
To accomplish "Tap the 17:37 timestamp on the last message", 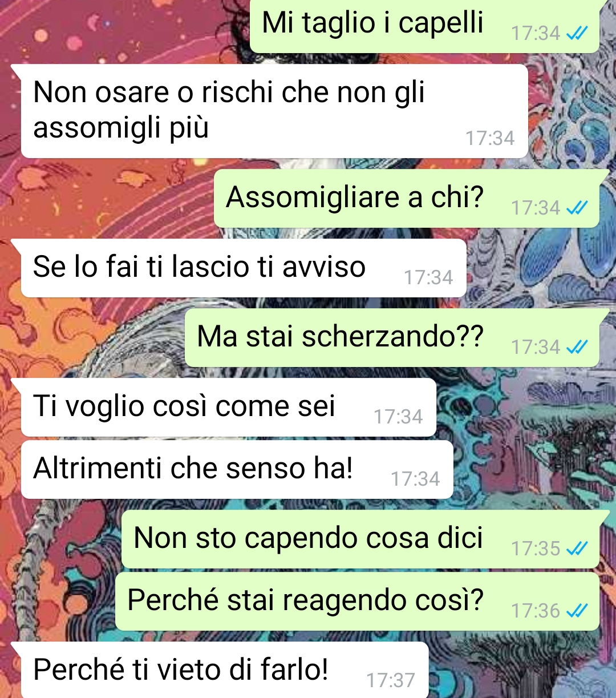I will point(391,680).
